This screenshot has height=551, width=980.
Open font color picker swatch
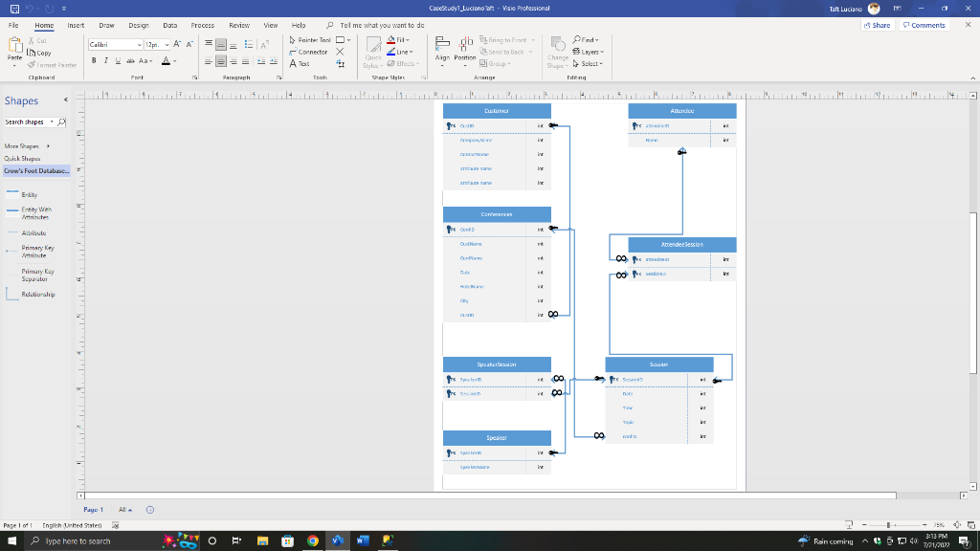(x=166, y=61)
